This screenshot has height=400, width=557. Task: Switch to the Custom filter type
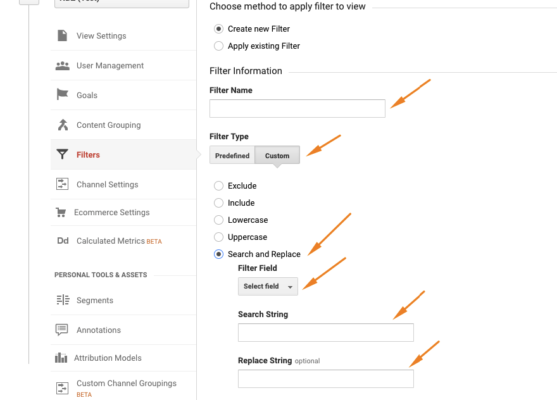point(277,155)
